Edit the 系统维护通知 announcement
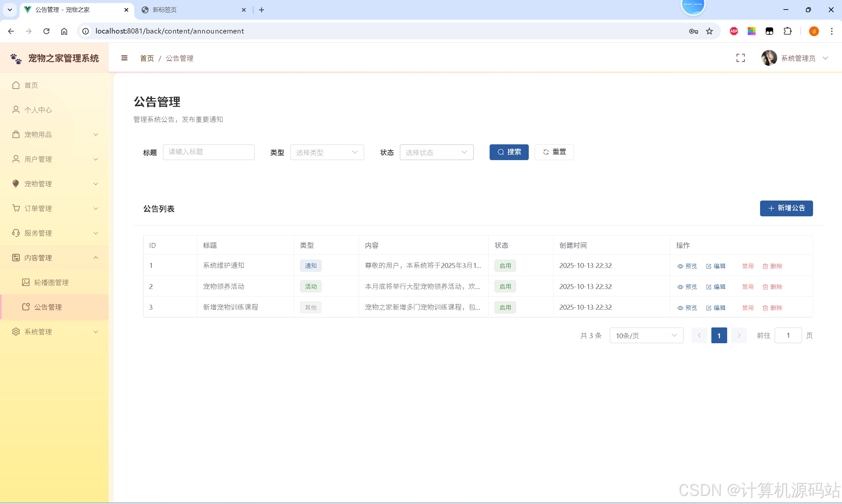This screenshot has height=504, width=842. point(715,266)
